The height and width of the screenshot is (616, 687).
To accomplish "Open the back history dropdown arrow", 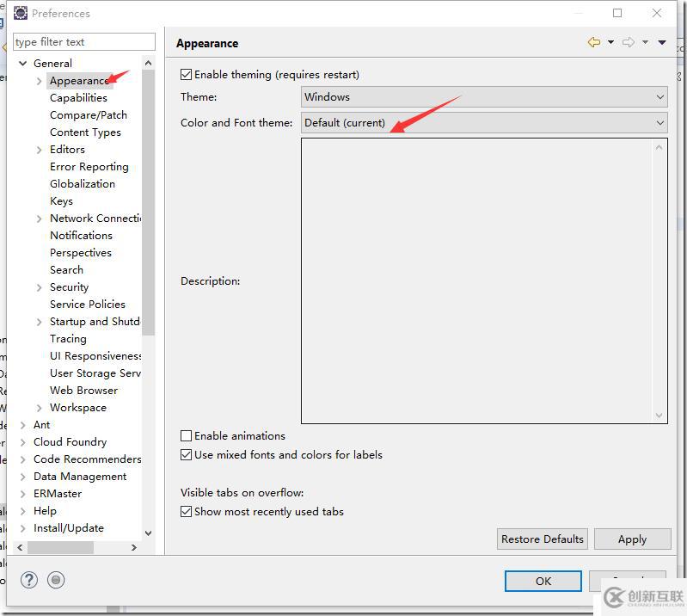I will point(610,42).
